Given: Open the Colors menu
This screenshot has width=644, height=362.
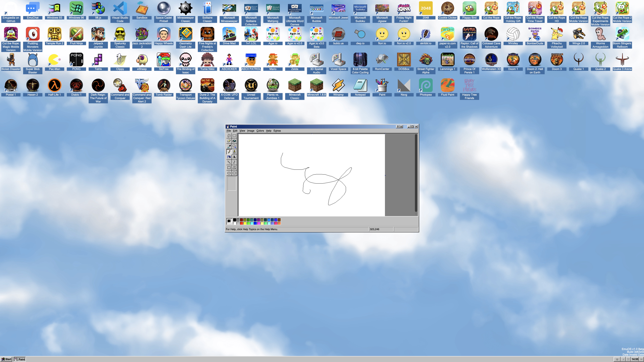Looking at the screenshot, I should [260, 131].
